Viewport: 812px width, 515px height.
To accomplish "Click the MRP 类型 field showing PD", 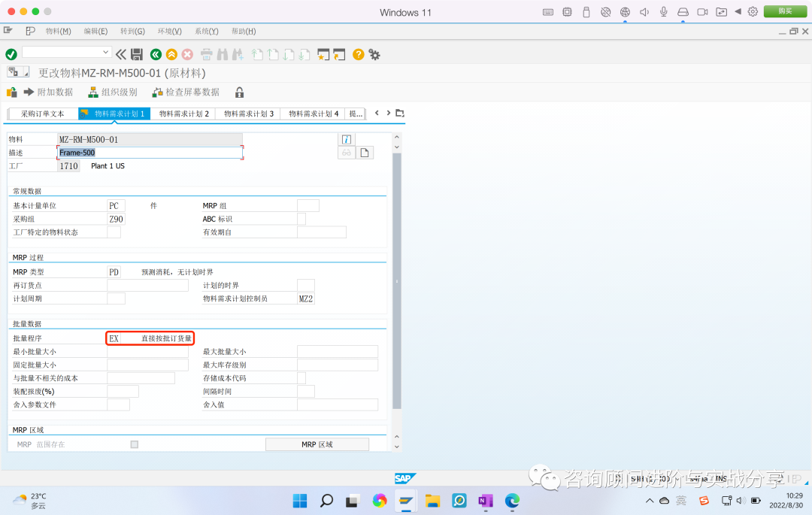I will (114, 271).
